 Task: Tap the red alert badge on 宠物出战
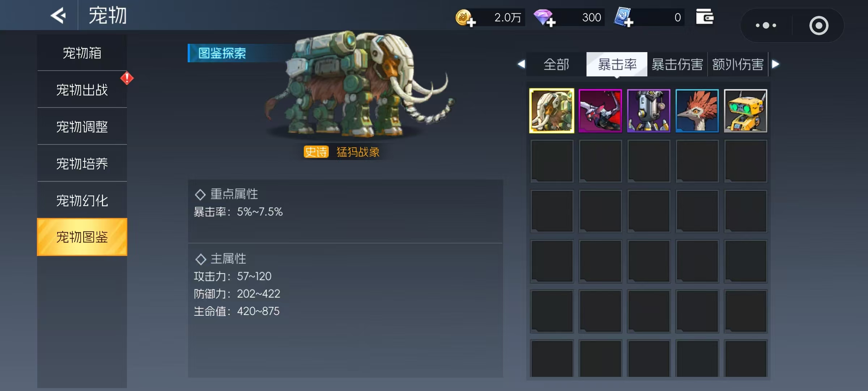click(x=127, y=78)
